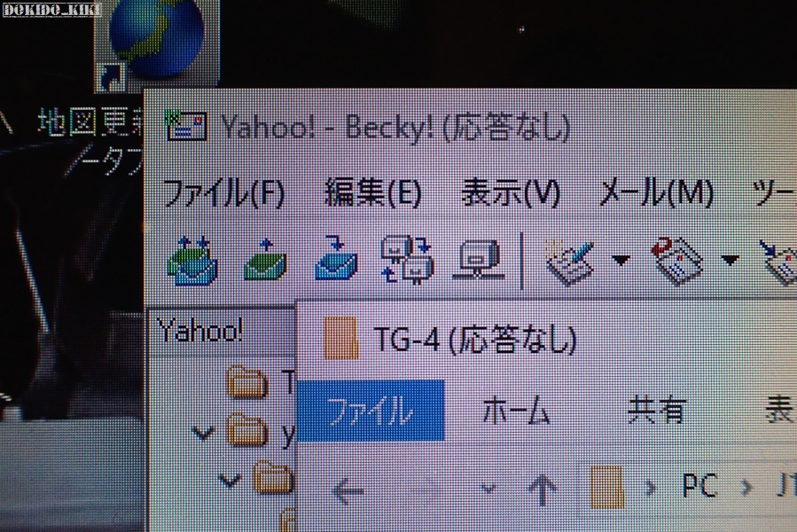The height and width of the screenshot is (532, 797).
Task: Open dropdown arrow beside compose message icon
Action: pos(621,261)
